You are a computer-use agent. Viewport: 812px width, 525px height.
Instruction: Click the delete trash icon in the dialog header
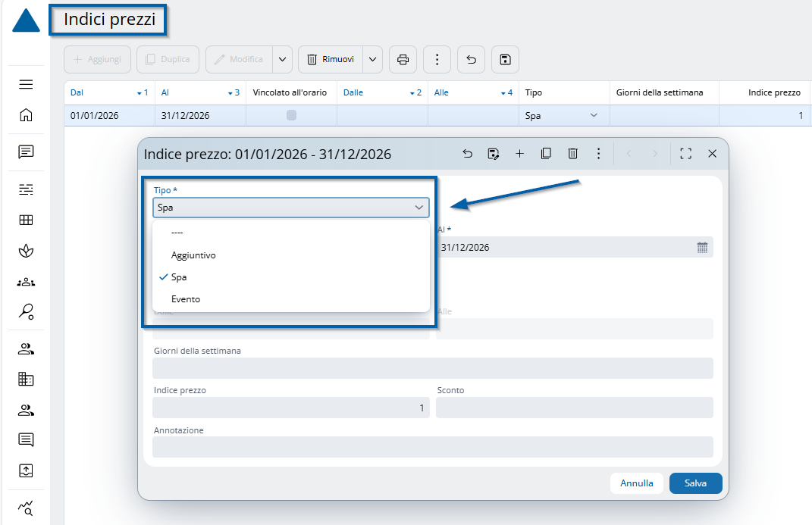tap(572, 154)
